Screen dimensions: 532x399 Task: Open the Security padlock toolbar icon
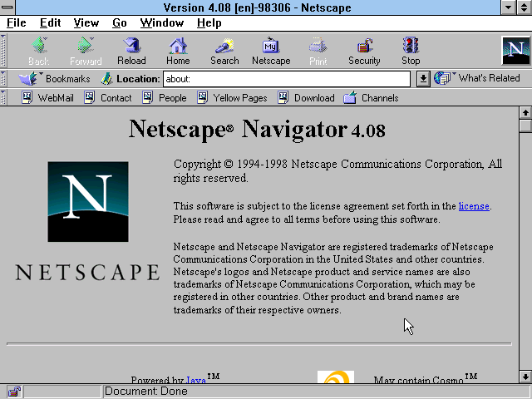364,51
